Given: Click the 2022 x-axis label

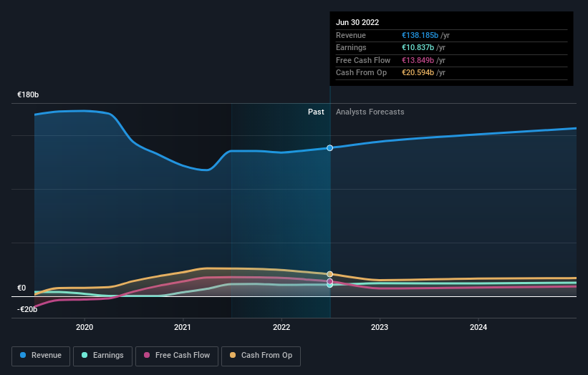Looking at the screenshot, I should pyautogui.click(x=281, y=328).
